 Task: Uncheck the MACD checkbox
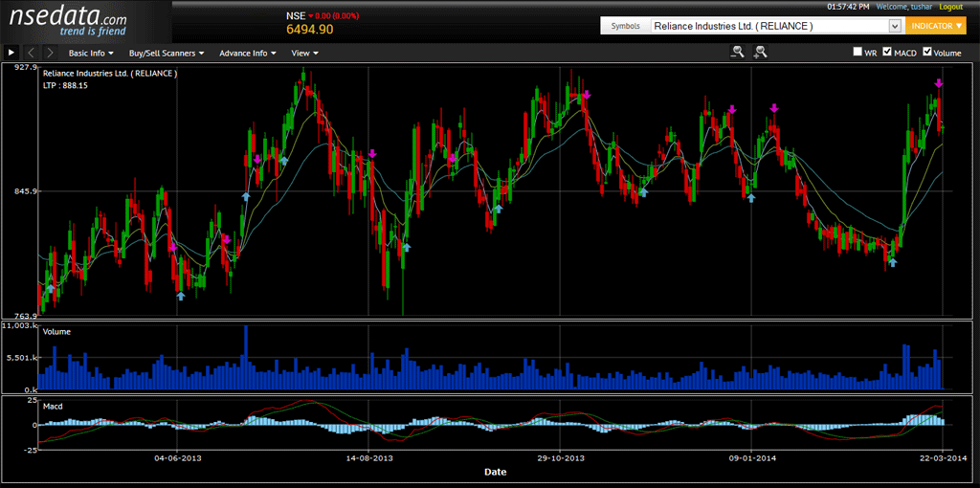tap(887, 52)
